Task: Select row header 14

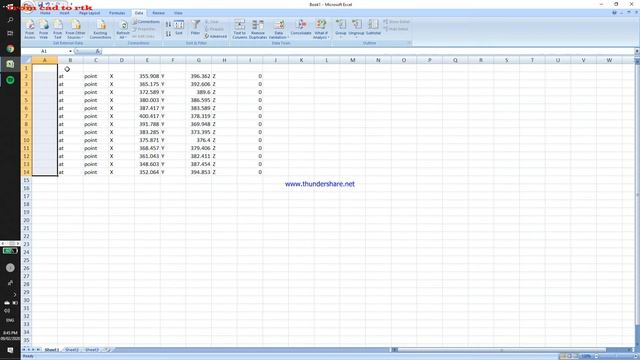Action: click(x=27, y=172)
